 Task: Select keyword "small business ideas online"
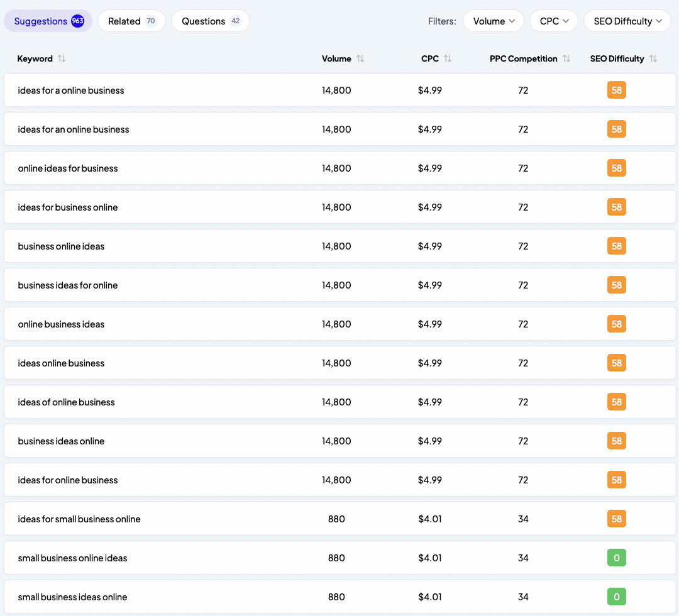73,597
